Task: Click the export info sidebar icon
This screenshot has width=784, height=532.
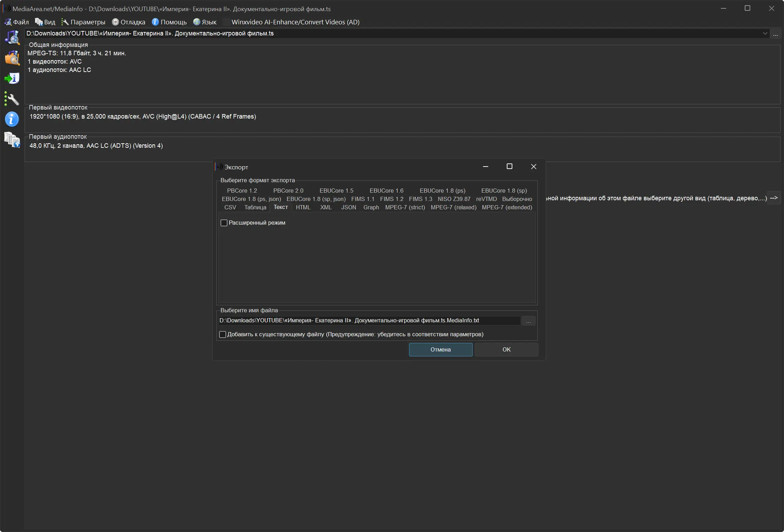Action: pyautogui.click(x=12, y=78)
